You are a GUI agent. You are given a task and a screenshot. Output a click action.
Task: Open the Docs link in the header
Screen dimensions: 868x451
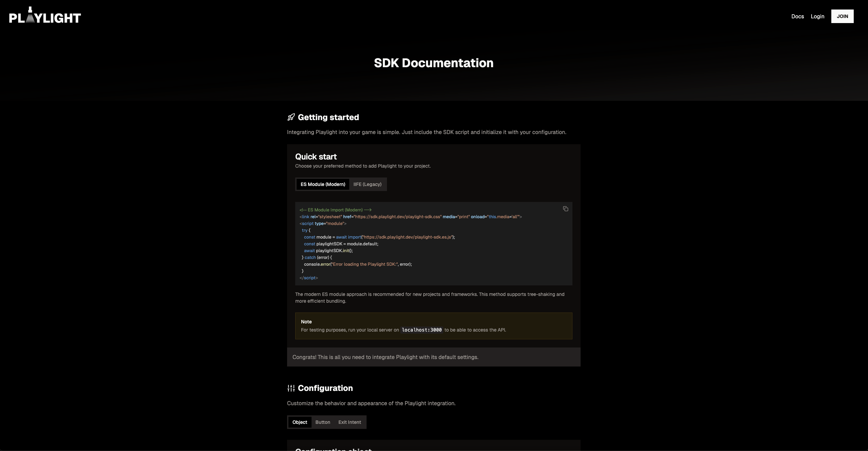click(797, 16)
